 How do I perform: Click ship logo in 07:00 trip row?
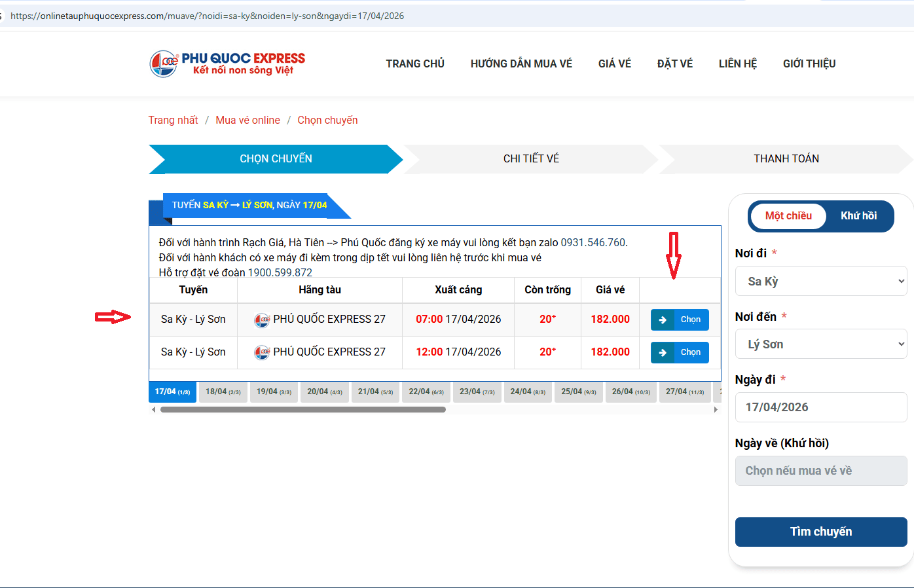point(262,320)
